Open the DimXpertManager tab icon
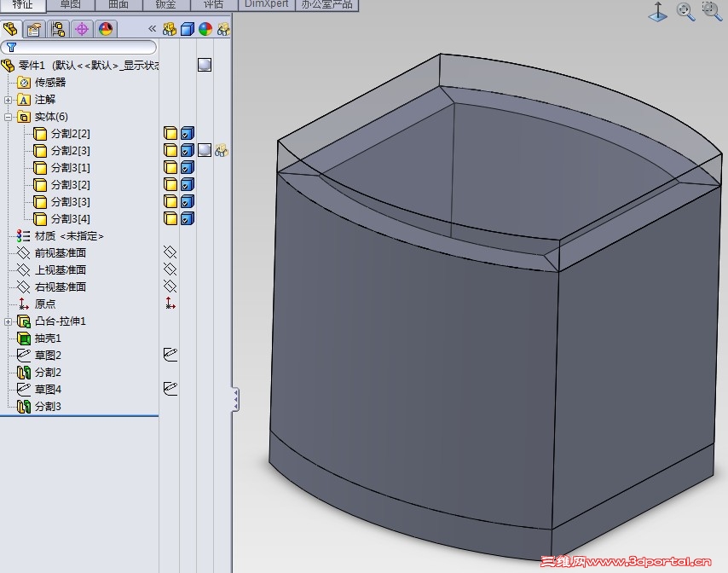The height and width of the screenshot is (573, 728). pos(82,29)
